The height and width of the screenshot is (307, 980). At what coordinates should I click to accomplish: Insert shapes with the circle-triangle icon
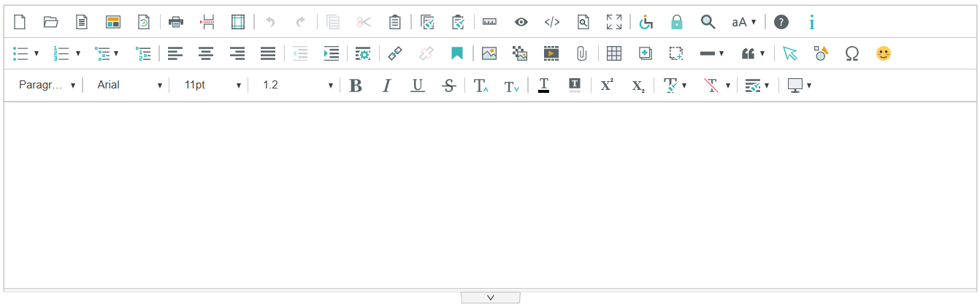822,53
